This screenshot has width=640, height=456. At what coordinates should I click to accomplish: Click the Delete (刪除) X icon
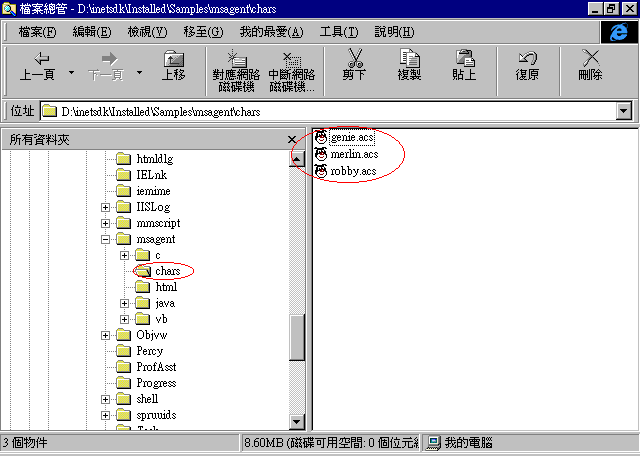[590, 59]
